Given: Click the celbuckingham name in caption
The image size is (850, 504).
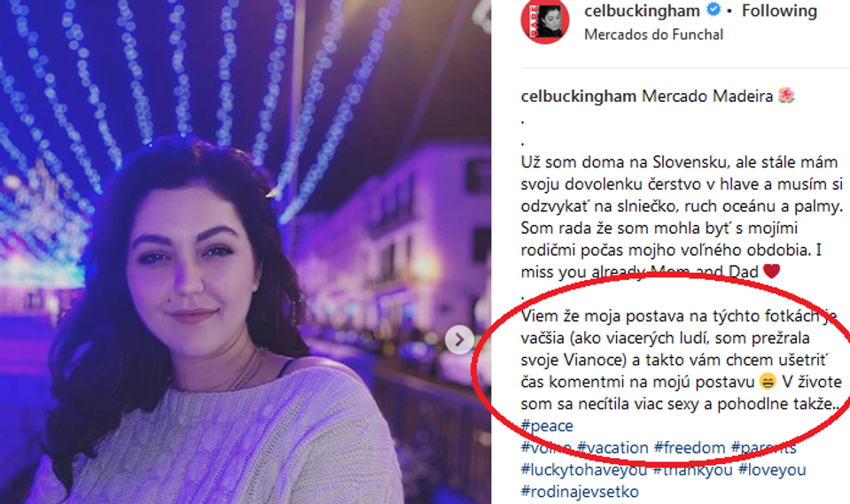Looking at the screenshot, I should pyautogui.click(x=578, y=97).
